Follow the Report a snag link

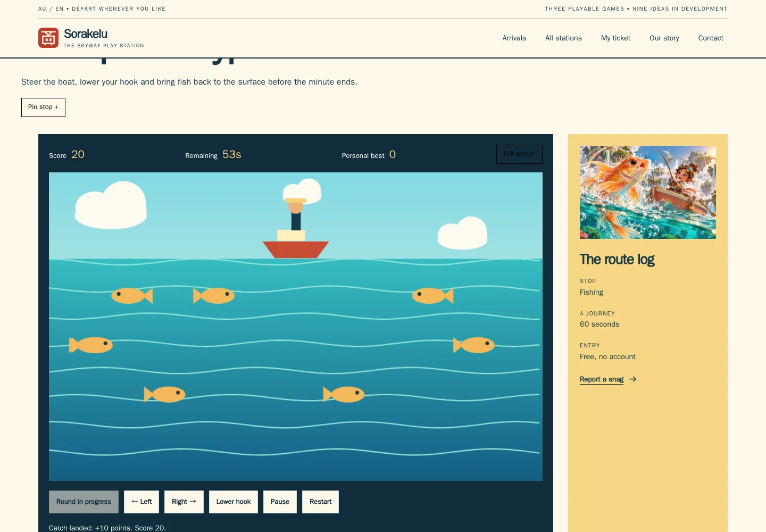(602, 379)
